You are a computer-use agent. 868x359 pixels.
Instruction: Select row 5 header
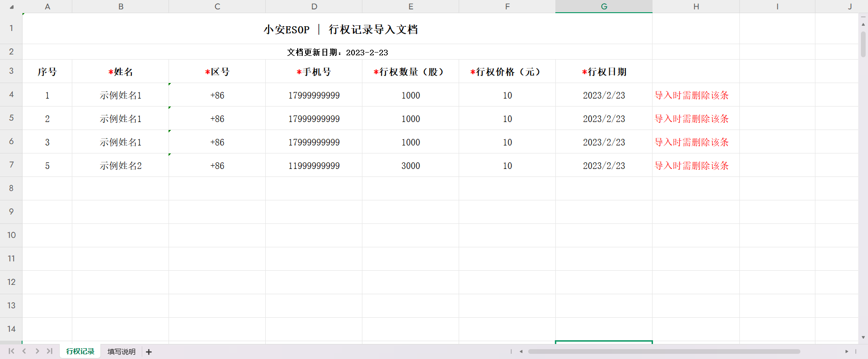coord(11,118)
